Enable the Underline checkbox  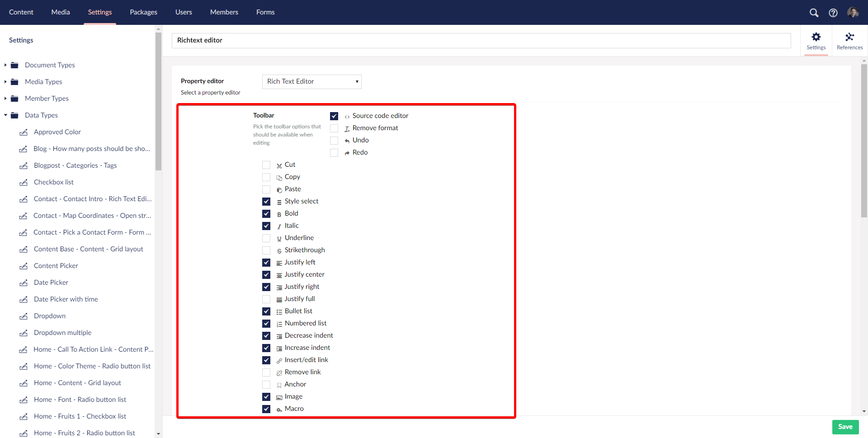pos(266,238)
